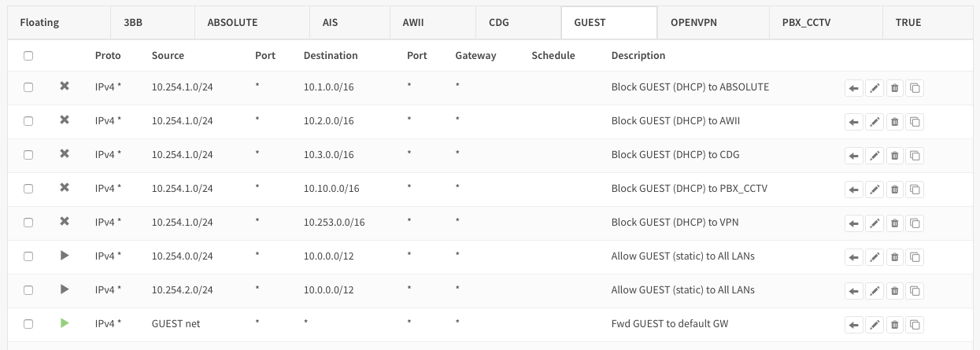Delete the Fwd GUEST to default GW rule
The image size is (980, 350).
pyautogui.click(x=895, y=324)
